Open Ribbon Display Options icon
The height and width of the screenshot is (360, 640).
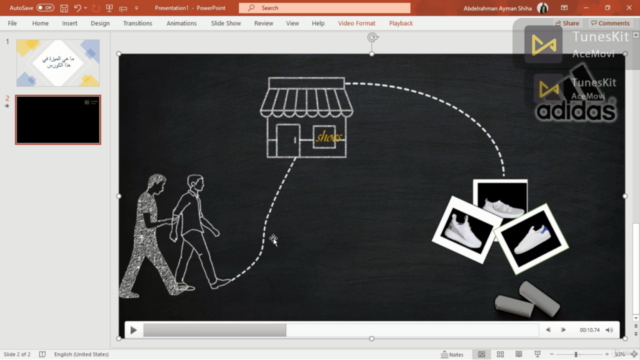(x=564, y=8)
